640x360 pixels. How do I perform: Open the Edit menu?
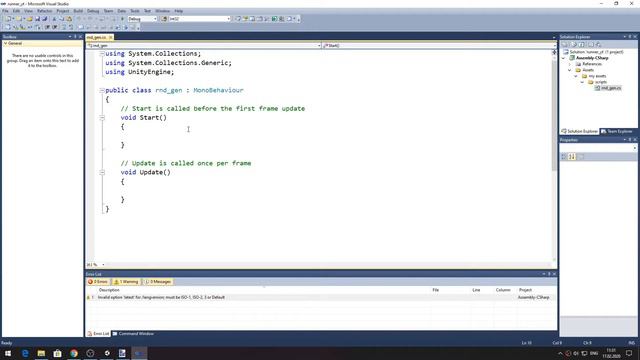(16, 11)
